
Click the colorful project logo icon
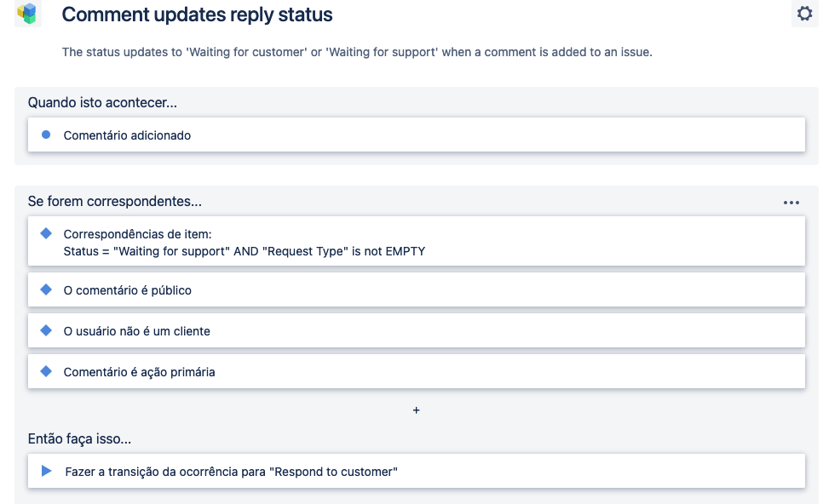[x=28, y=14]
